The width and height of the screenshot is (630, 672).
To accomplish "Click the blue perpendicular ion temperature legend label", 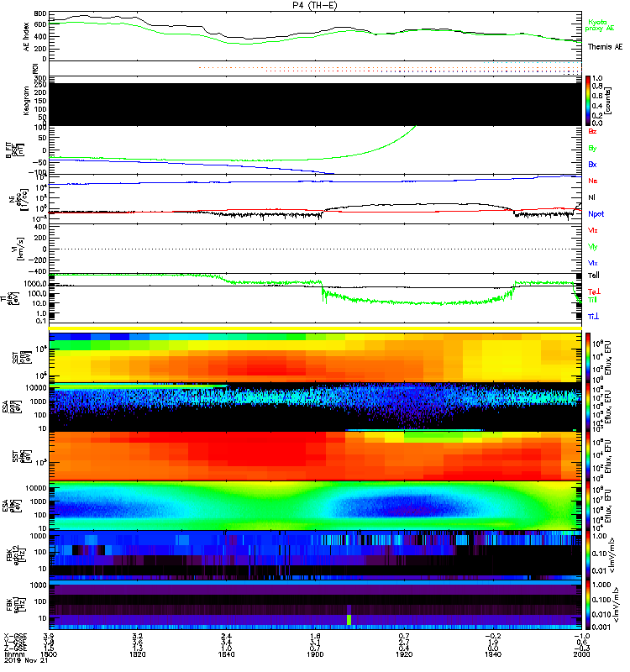I will [x=593, y=317].
